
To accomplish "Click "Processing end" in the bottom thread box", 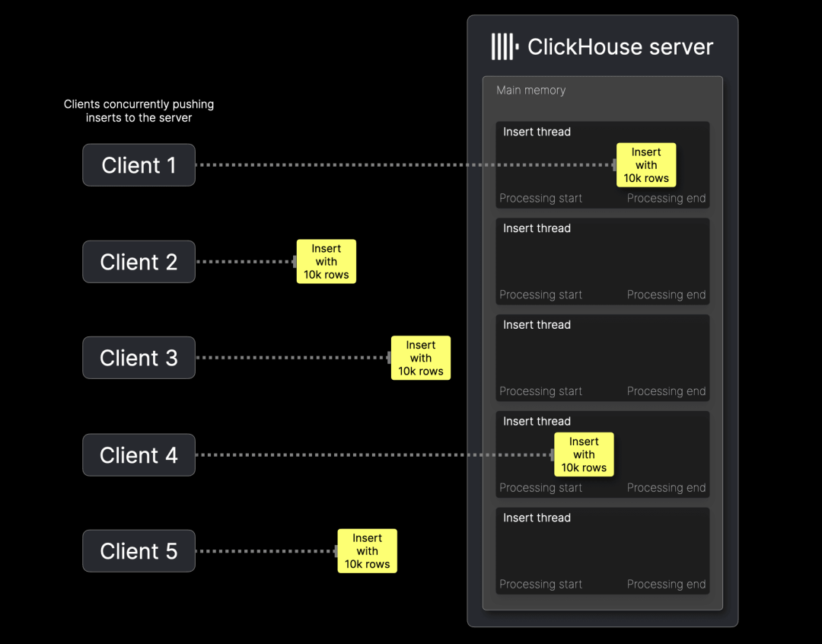I will pyautogui.click(x=666, y=584).
